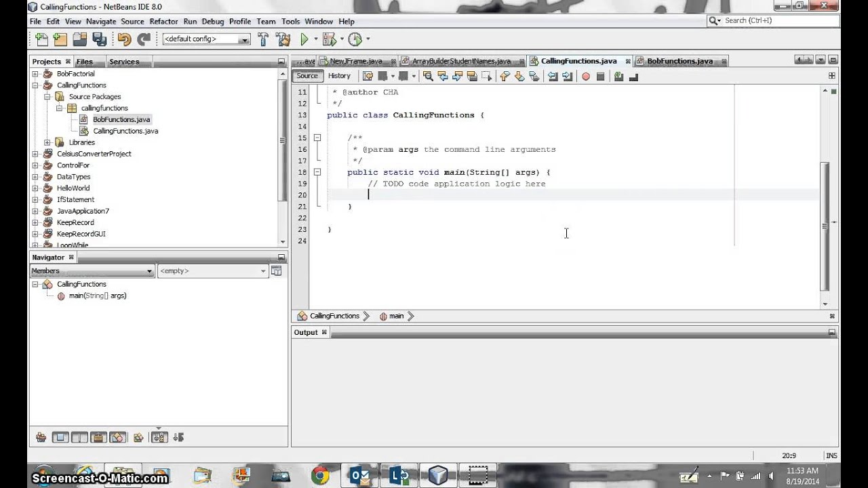This screenshot has width=868, height=488.
Task: Expand the CelsiusConverterProject node
Action: tap(35, 154)
